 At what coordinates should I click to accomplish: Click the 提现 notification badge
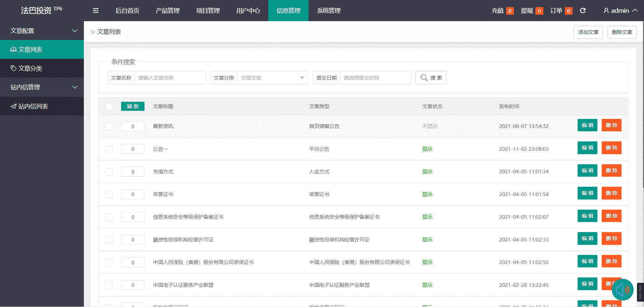point(539,11)
